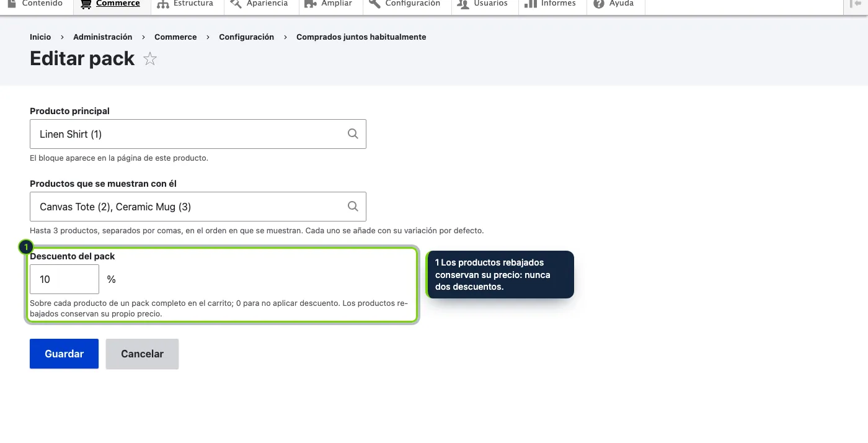Open Comprados juntos habitualmente breadcrumb link
The height and width of the screenshot is (443, 868).
click(x=361, y=37)
